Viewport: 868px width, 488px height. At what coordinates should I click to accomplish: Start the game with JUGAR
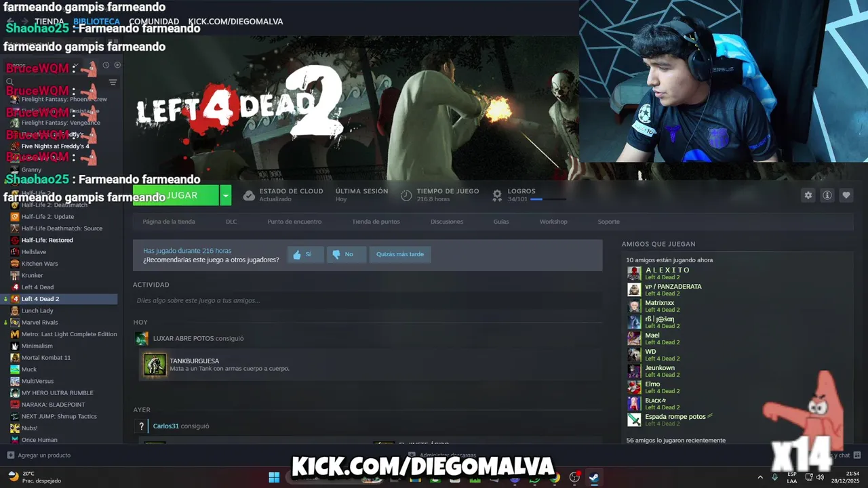pyautogui.click(x=176, y=195)
